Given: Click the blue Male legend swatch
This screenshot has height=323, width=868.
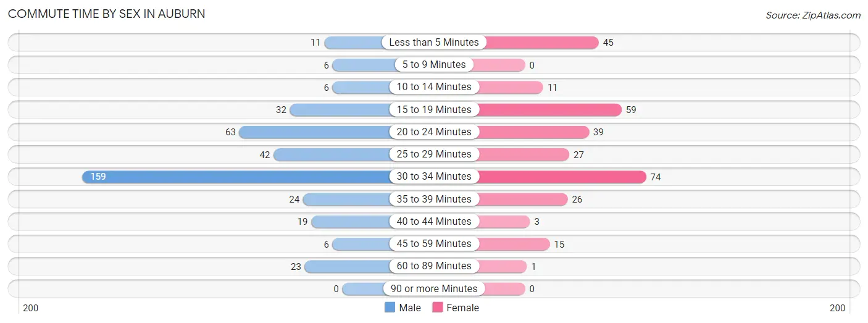Looking at the screenshot, I should [x=390, y=308].
